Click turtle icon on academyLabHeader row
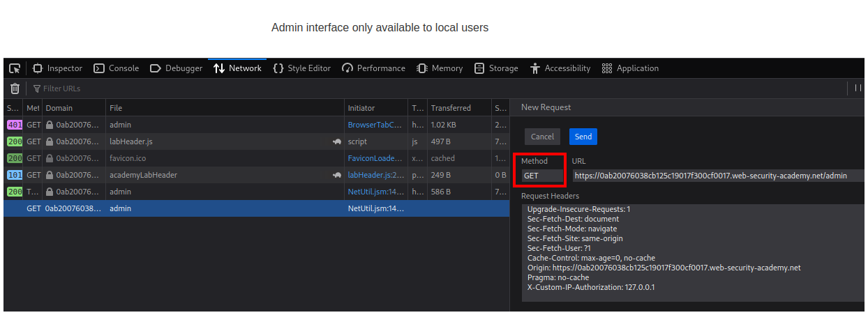This screenshot has width=868, height=315. [337, 175]
